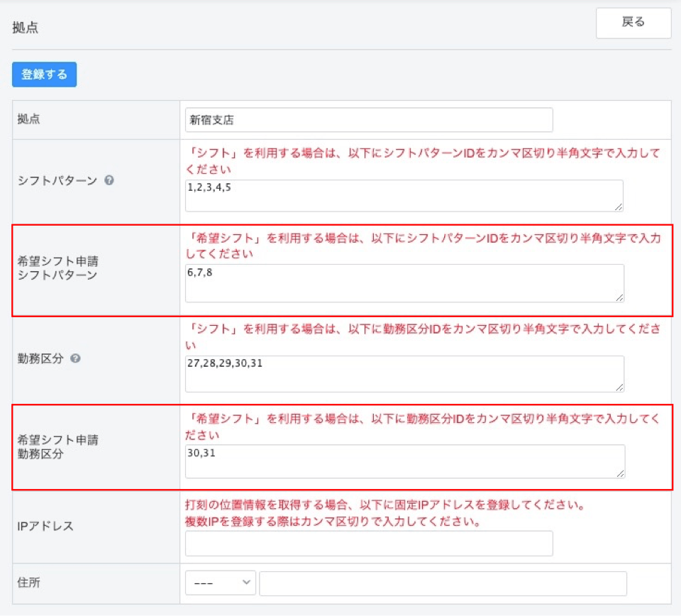681x616 pixels.
Task: Click the IPアドレス row label
Action: click(47, 526)
